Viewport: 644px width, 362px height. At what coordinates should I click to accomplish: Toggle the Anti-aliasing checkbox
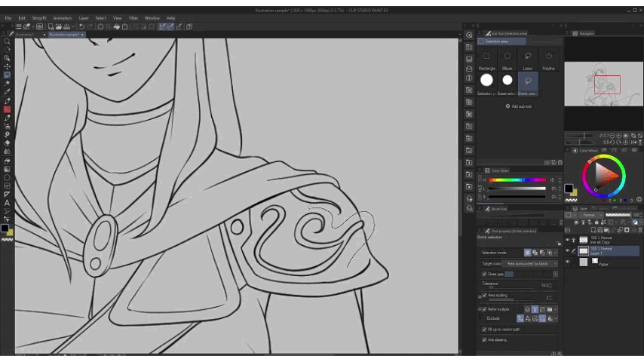[484, 340]
